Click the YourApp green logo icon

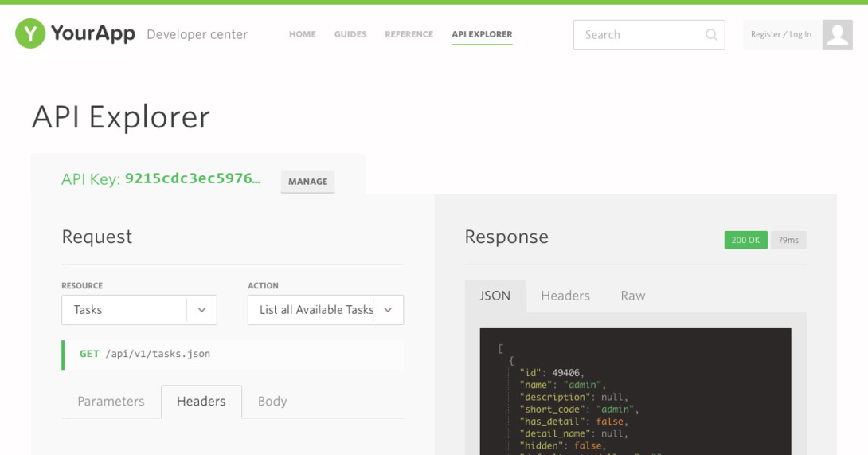coord(30,33)
